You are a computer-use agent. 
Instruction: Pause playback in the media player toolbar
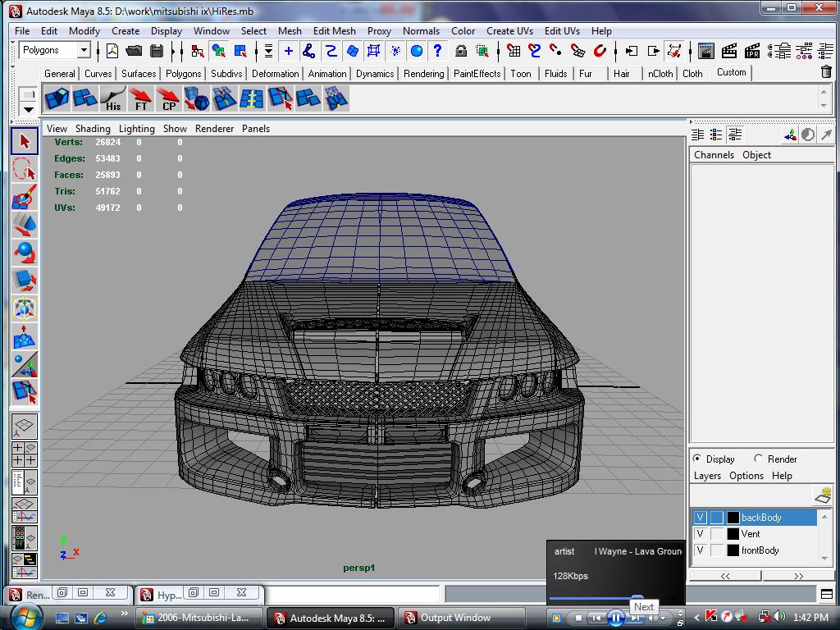click(x=616, y=619)
